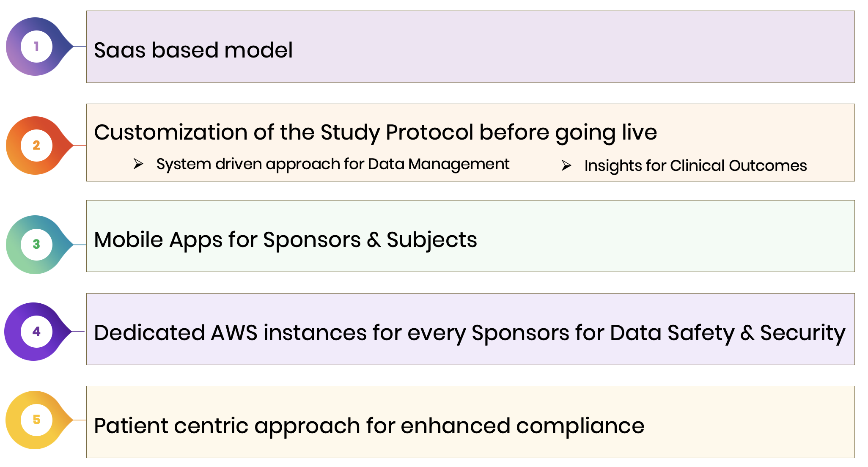Click the purple number 1 marker
The image size is (868, 467).
pyautogui.click(x=36, y=47)
